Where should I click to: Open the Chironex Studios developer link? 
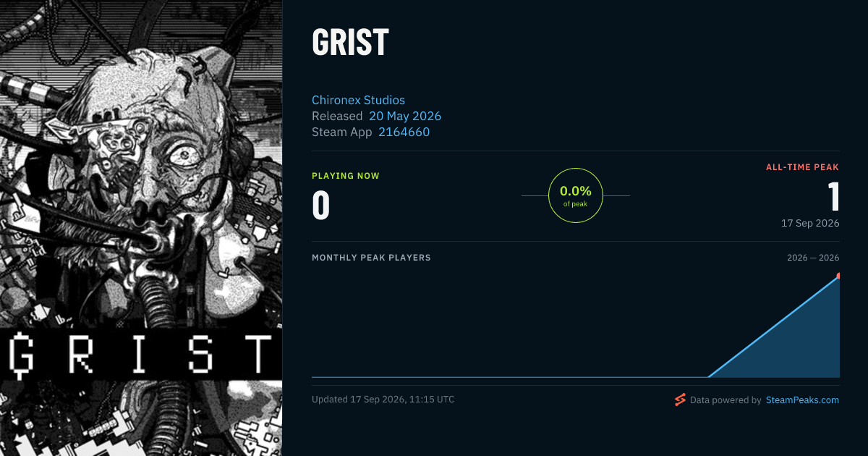[x=358, y=100]
